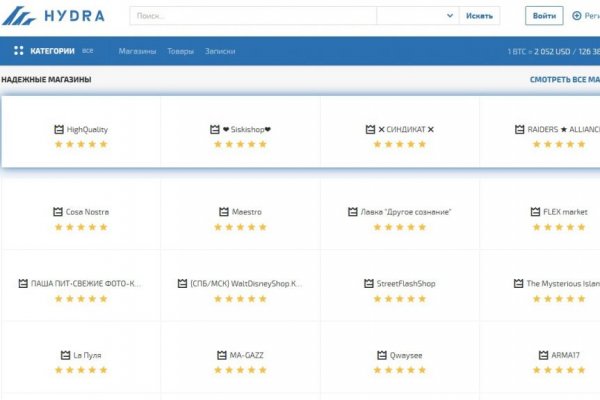This screenshot has width=600, height=400.
Task: Go to the Записки tab
Action: (x=220, y=50)
